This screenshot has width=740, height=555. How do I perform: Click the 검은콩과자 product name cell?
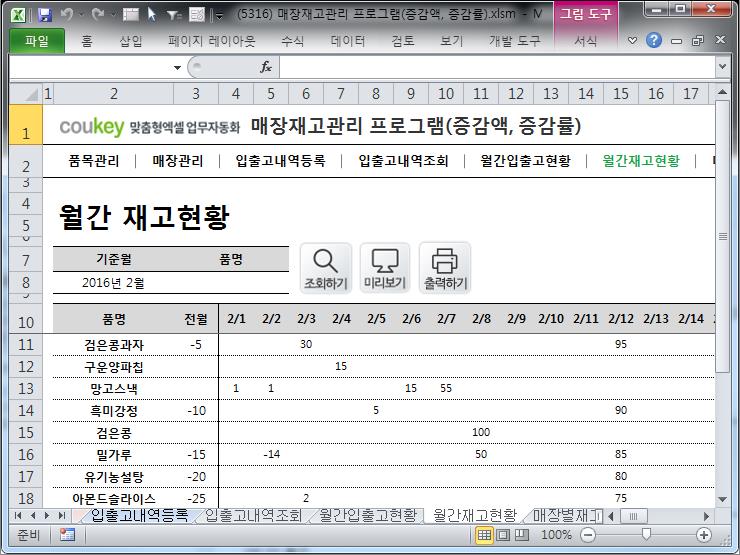point(114,345)
